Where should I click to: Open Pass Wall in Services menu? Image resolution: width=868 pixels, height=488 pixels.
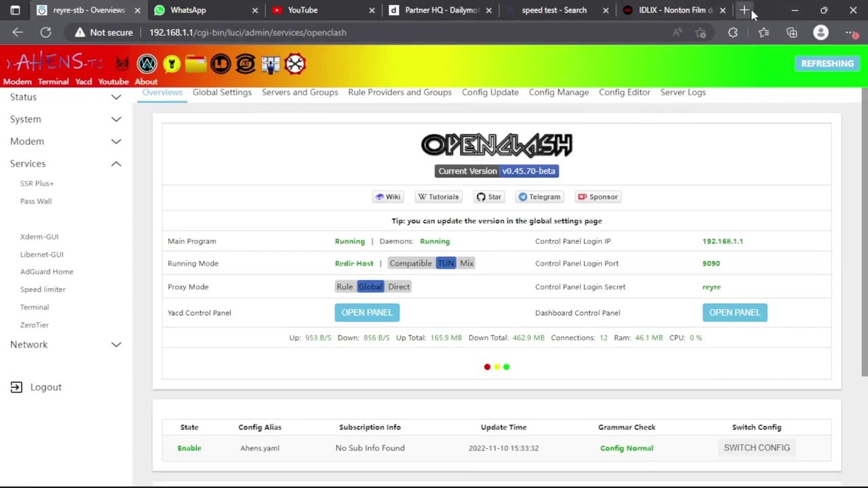click(36, 201)
